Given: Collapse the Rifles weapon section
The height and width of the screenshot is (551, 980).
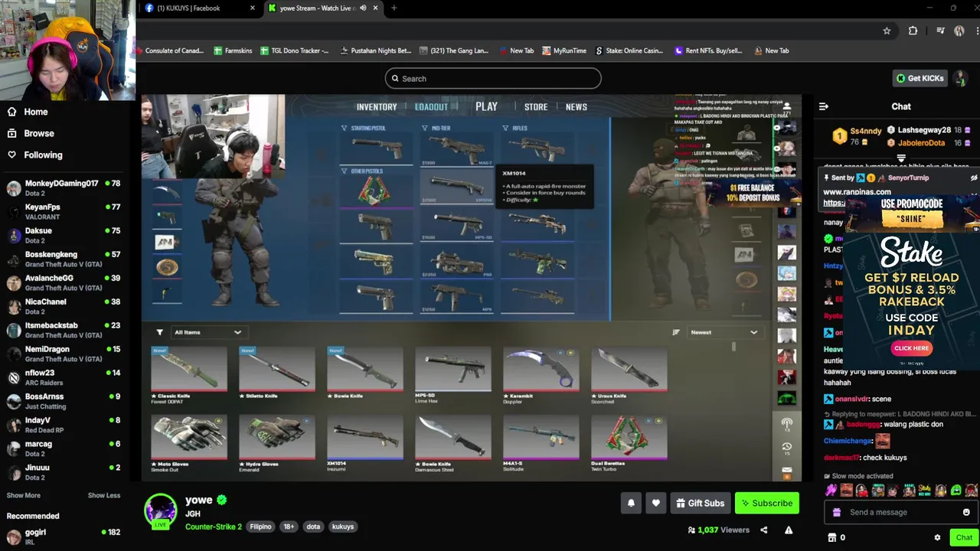Looking at the screenshot, I should [505, 128].
